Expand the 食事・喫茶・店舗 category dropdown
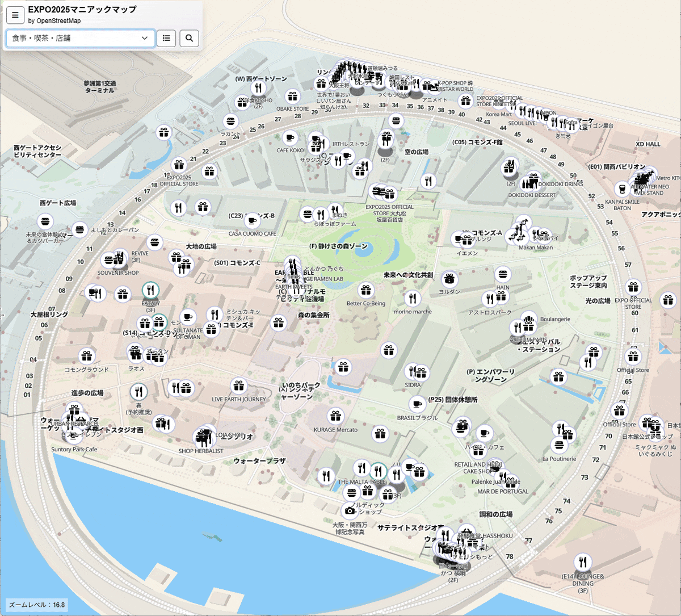The image size is (681, 616). coord(80,38)
